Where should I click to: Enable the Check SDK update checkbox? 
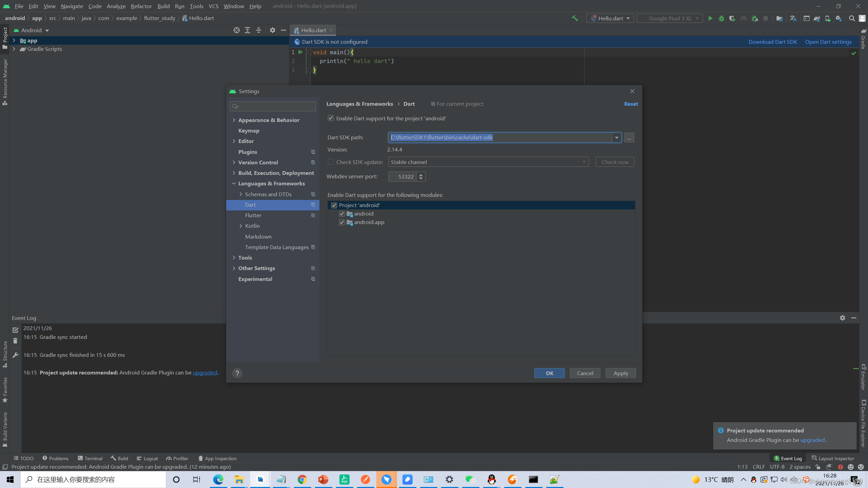click(x=331, y=162)
